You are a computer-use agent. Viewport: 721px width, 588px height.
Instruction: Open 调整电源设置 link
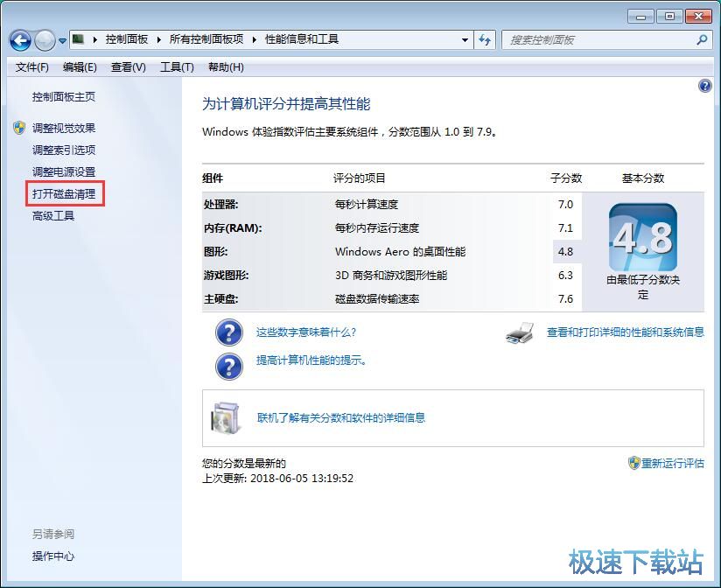click(64, 172)
